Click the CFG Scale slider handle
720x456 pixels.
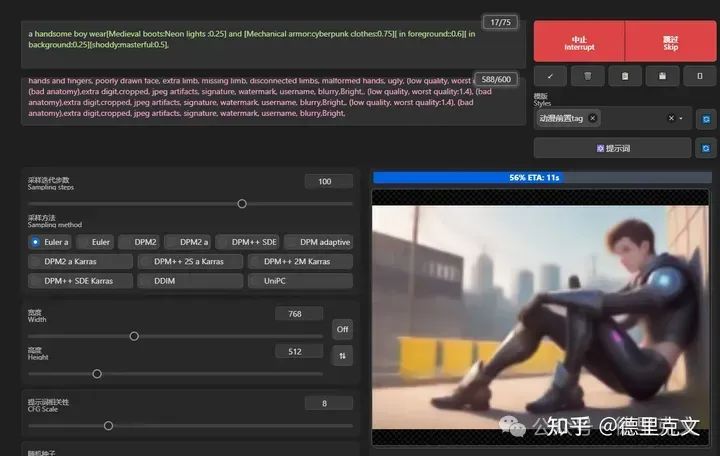(x=108, y=426)
